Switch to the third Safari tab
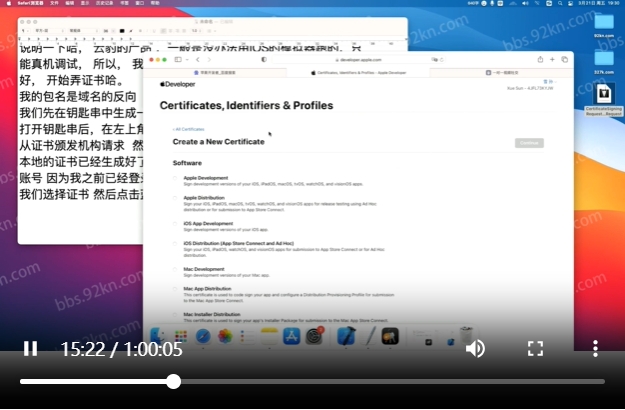The image size is (625, 410). pyautogui.click(x=501, y=73)
